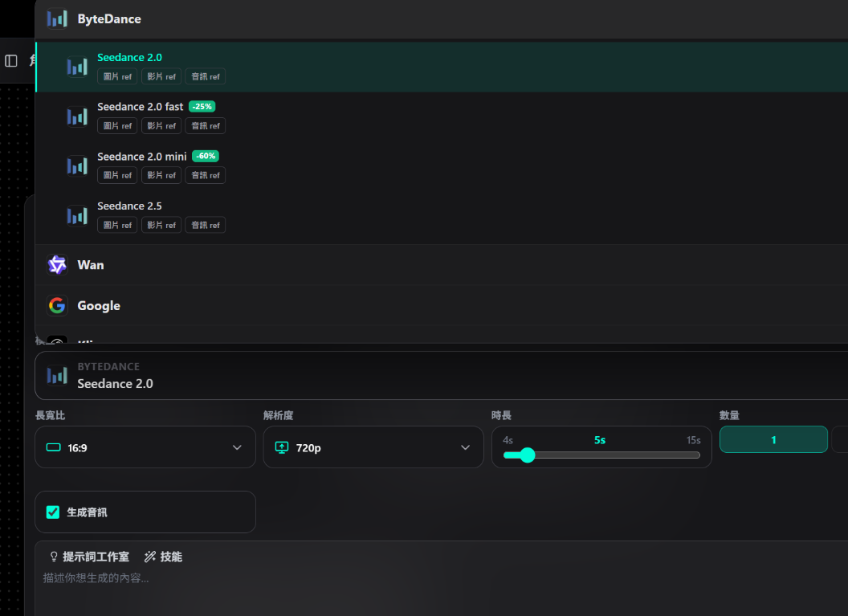Viewport: 848px width, 616px height.
Task: Click 圖片 ref tag under Seedance 2.0 mini
Action: (117, 175)
